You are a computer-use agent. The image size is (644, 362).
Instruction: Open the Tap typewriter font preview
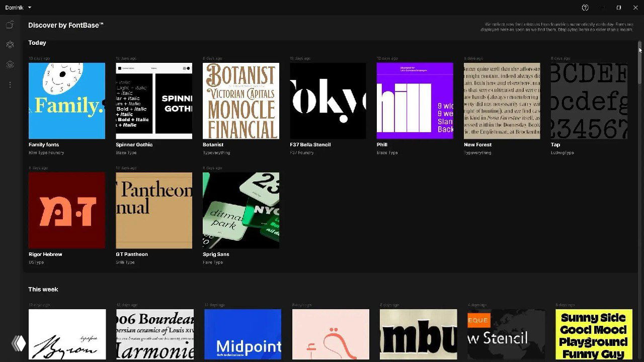click(589, 101)
